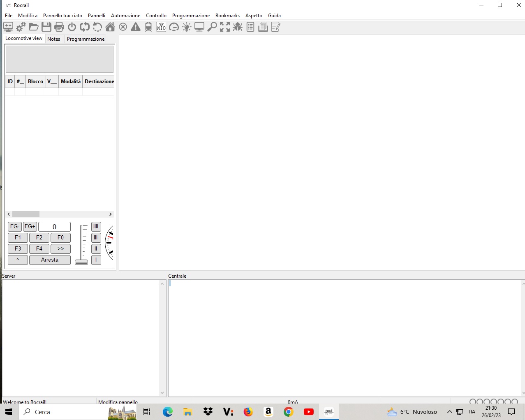The height and width of the screenshot is (420, 525).
Task: Click the printer icon in toolbar
Action: point(59,27)
